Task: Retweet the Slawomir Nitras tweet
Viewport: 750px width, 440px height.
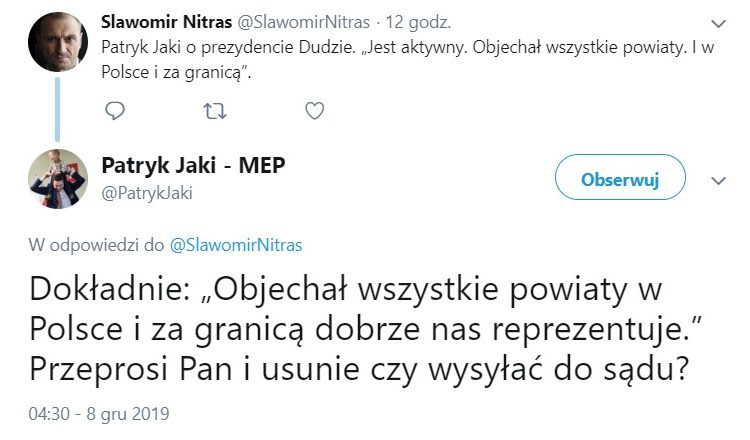Action: pyautogui.click(x=215, y=109)
